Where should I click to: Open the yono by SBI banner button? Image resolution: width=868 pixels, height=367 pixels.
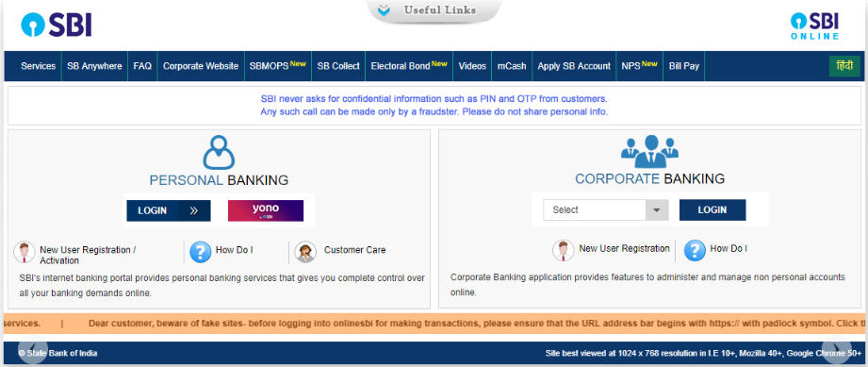point(266,210)
